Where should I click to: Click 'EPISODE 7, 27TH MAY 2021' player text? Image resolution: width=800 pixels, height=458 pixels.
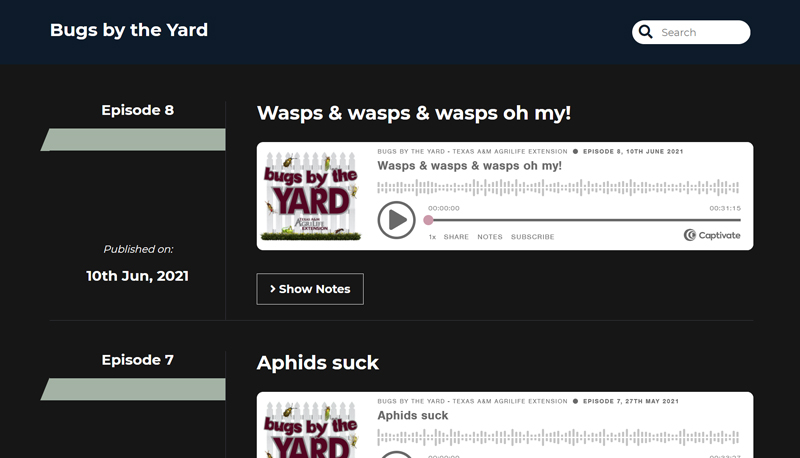point(631,401)
